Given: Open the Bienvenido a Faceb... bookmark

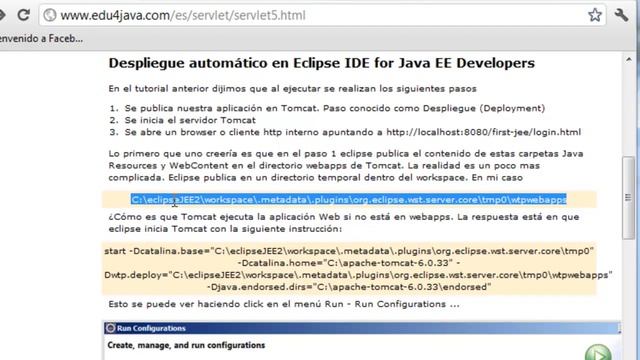Looking at the screenshot, I should click(41, 38).
